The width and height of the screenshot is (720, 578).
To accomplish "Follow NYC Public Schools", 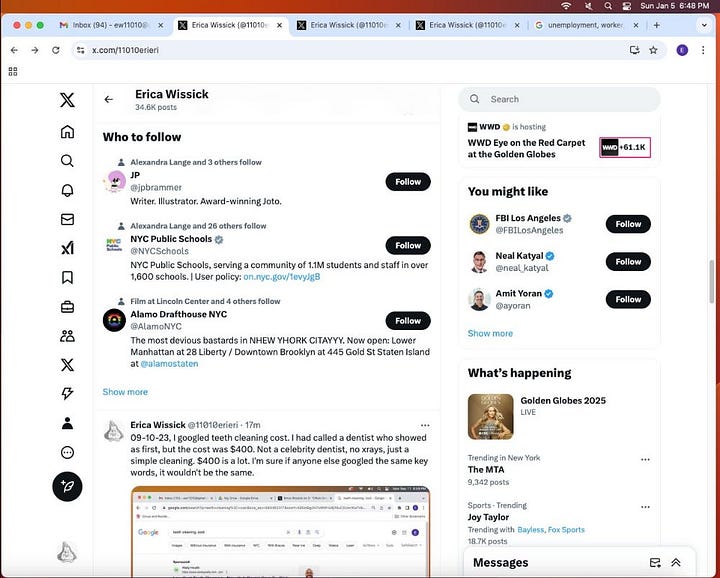I will coord(408,246).
